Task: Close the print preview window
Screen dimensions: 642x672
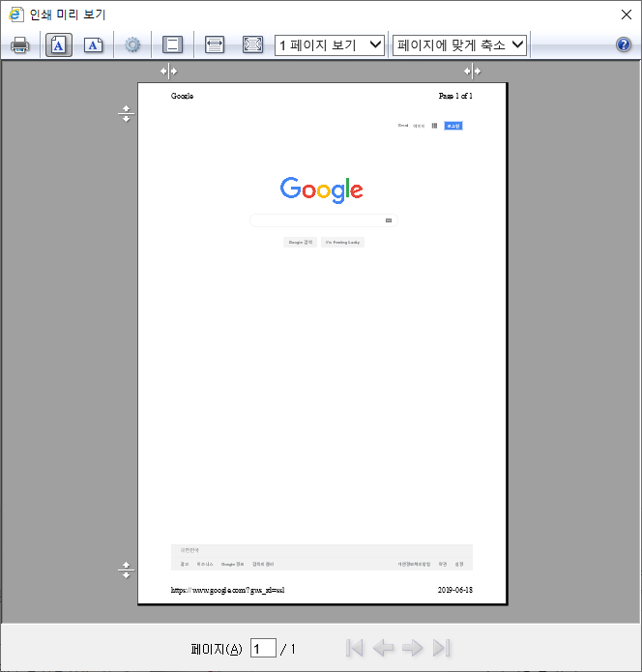Action: coord(627,15)
